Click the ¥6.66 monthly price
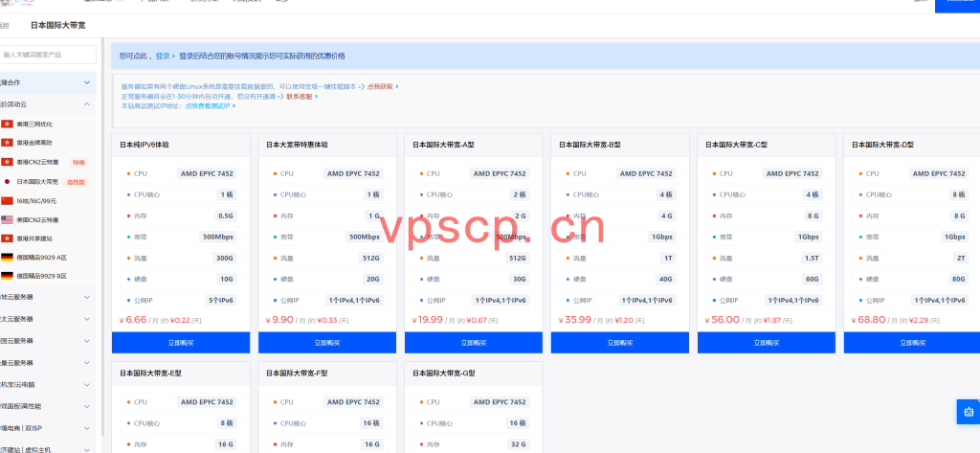980x453 pixels. point(132,320)
